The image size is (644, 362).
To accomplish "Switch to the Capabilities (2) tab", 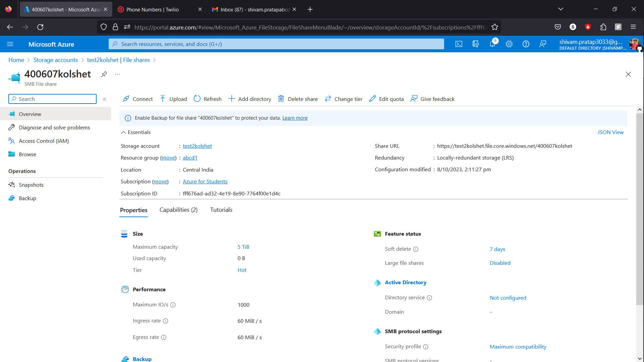I will coord(178,209).
